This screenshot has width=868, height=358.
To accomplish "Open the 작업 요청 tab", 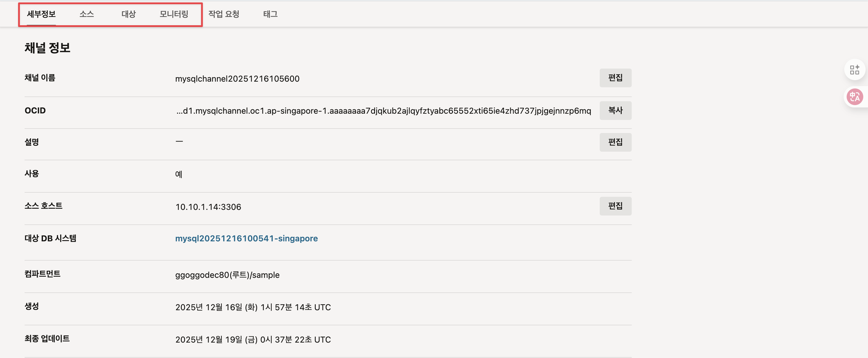I will pos(224,14).
